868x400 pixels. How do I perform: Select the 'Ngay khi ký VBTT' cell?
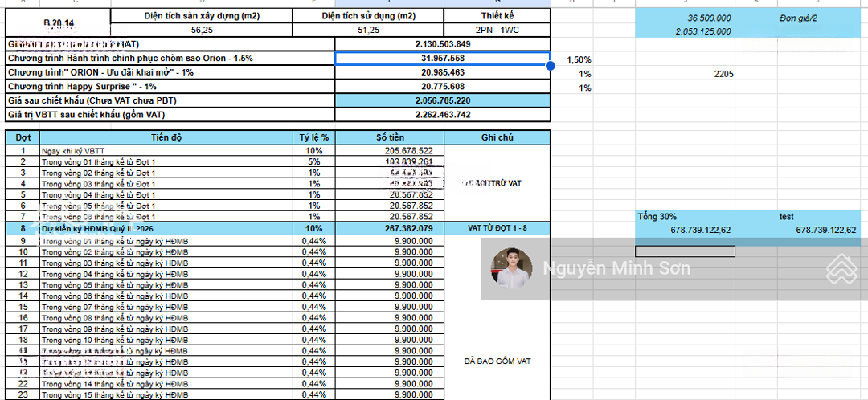(165, 150)
